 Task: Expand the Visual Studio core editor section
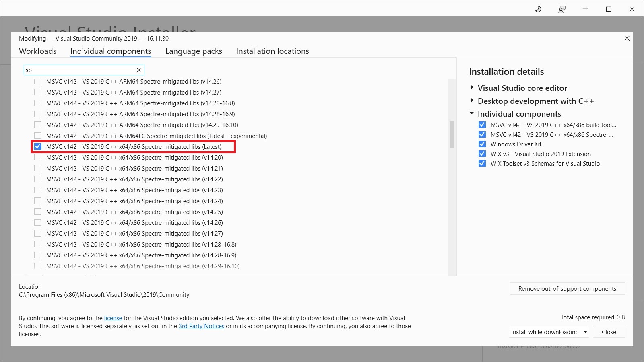[x=472, y=88]
